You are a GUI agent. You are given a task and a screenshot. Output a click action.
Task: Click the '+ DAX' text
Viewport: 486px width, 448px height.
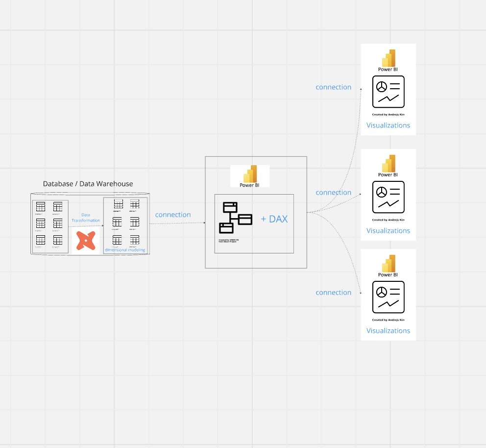pos(274,219)
